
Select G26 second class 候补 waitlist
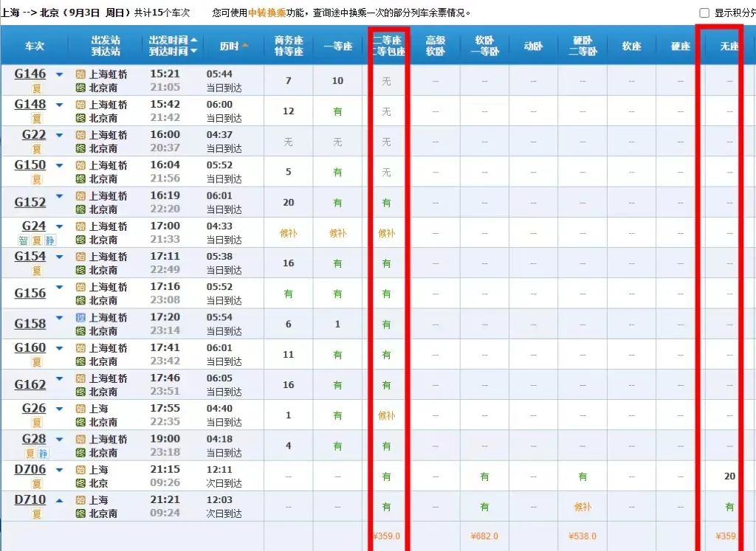coord(387,416)
